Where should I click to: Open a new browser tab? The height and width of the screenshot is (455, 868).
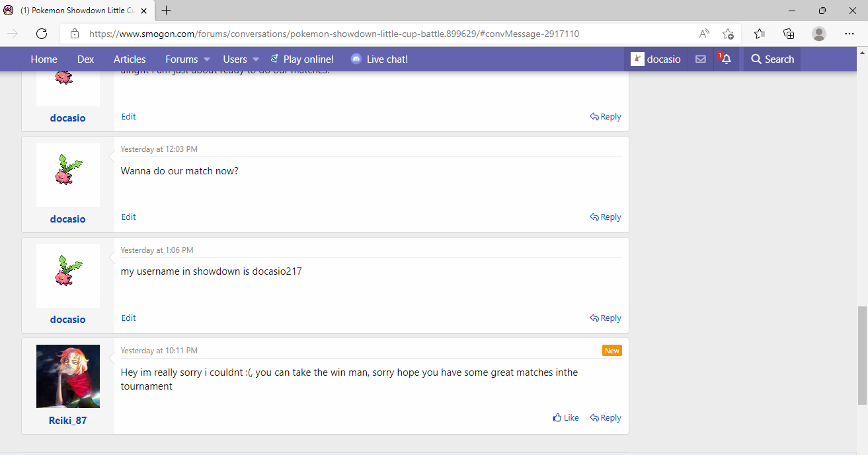(167, 11)
